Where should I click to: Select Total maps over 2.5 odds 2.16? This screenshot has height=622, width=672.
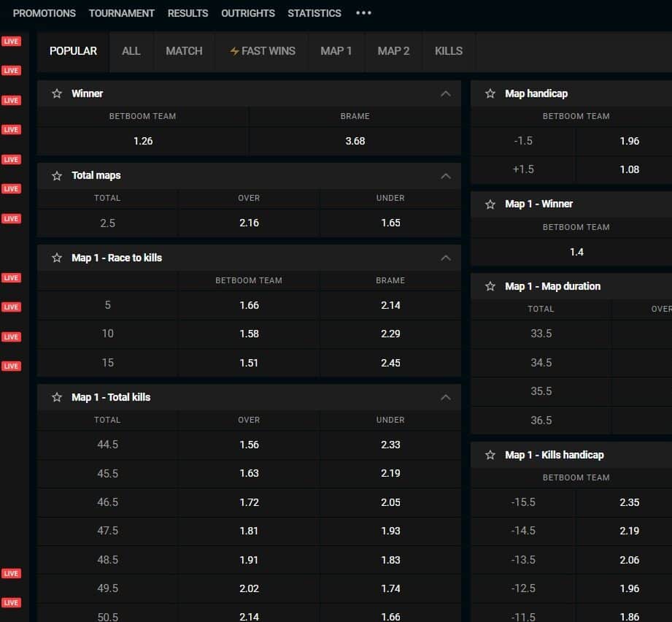click(x=249, y=223)
